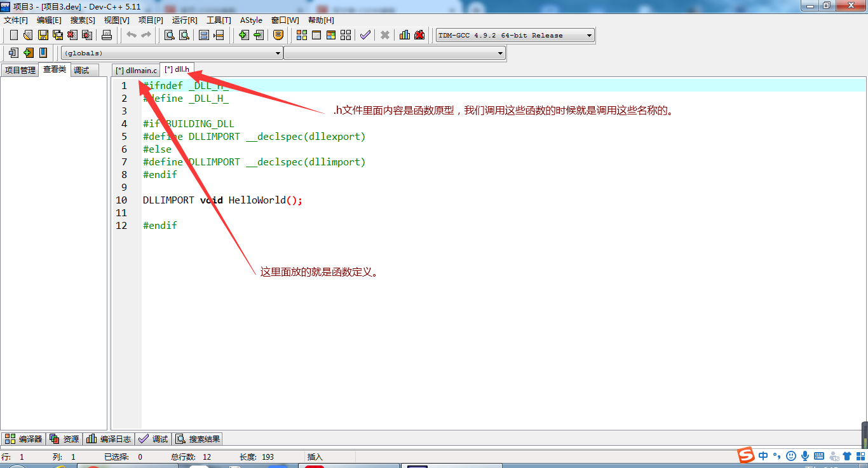868x468 pixels.
Task: Toggle the 中 Chinese input mode icon
Action: (763, 456)
